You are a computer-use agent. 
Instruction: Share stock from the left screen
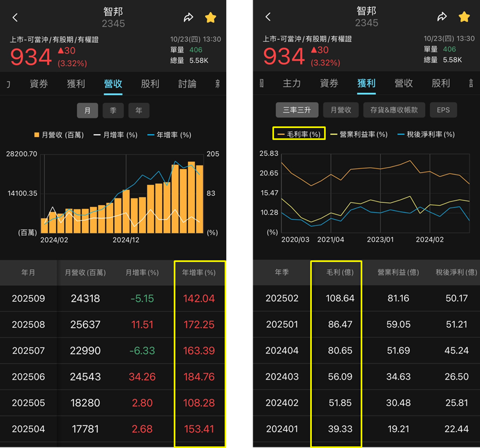188,18
